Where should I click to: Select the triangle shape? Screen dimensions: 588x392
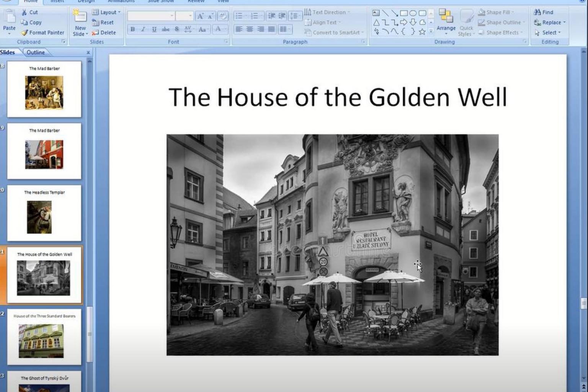click(376, 22)
